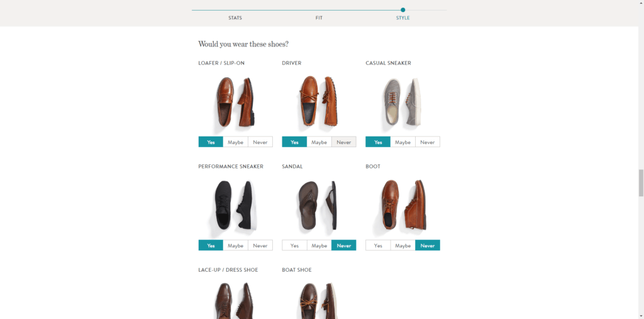
Task: Click the black performance sneaker image
Action: point(235,204)
